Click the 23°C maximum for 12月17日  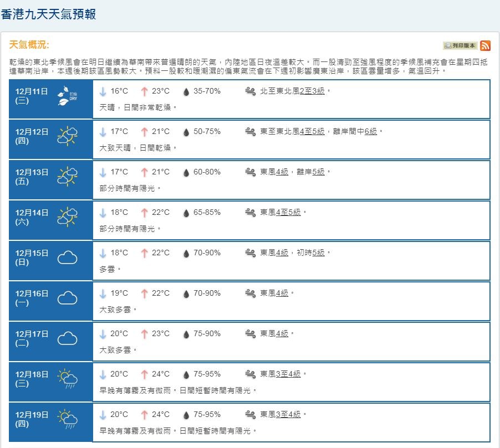(160, 333)
